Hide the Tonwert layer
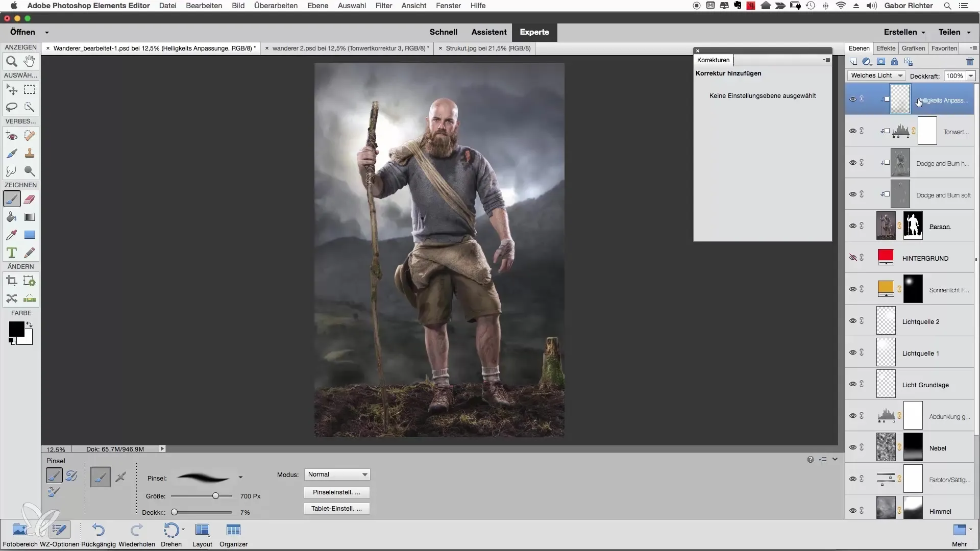980x551 pixels. point(853,131)
